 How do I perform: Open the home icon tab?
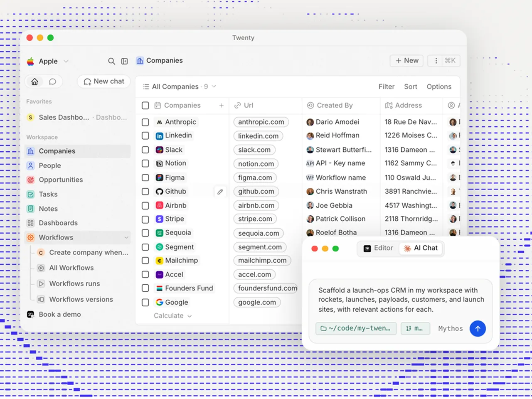[35, 81]
